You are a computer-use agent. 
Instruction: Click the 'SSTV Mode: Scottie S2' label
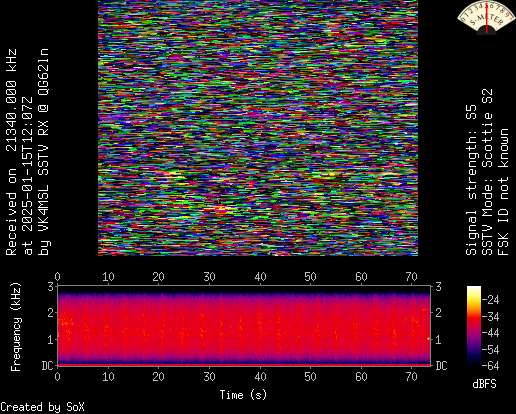(x=487, y=172)
